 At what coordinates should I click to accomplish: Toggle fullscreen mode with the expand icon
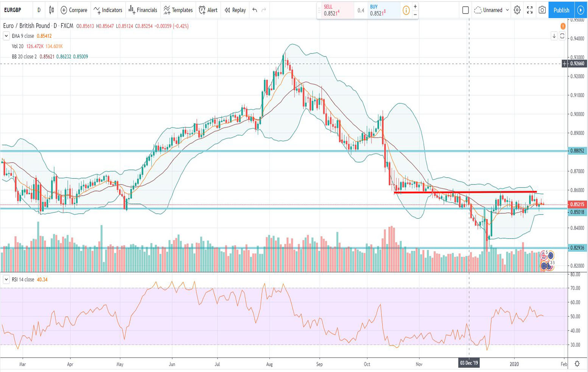[530, 10]
